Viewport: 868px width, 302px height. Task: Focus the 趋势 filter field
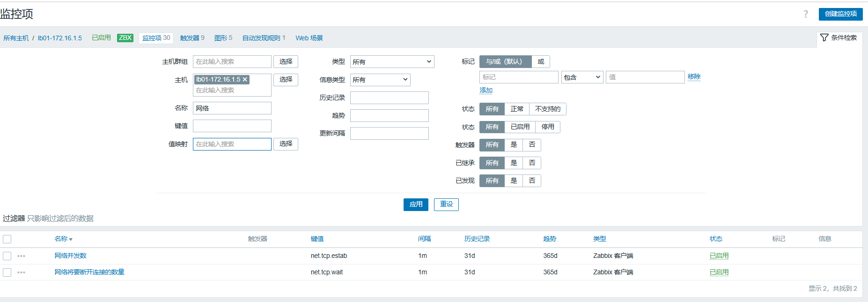click(x=390, y=116)
